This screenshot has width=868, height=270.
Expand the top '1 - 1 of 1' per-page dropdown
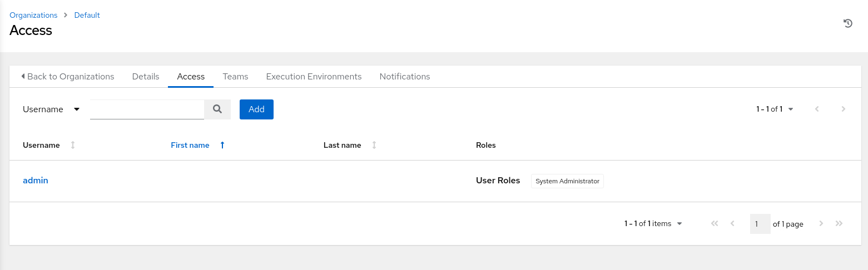(775, 109)
